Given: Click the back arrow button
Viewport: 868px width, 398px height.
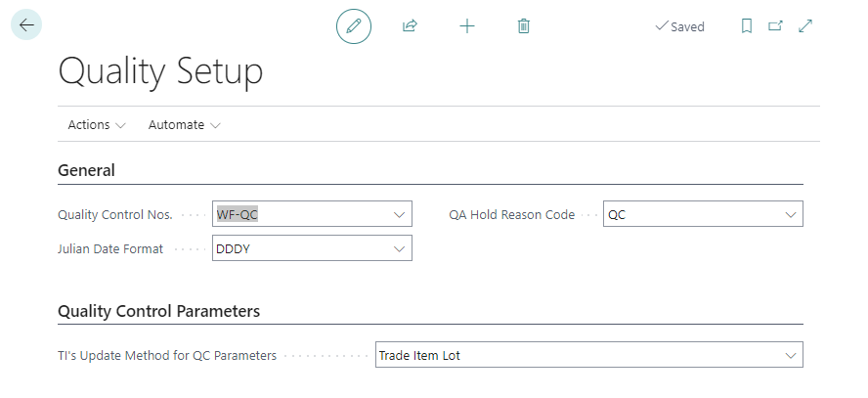Looking at the screenshot, I should pyautogui.click(x=26, y=25).
